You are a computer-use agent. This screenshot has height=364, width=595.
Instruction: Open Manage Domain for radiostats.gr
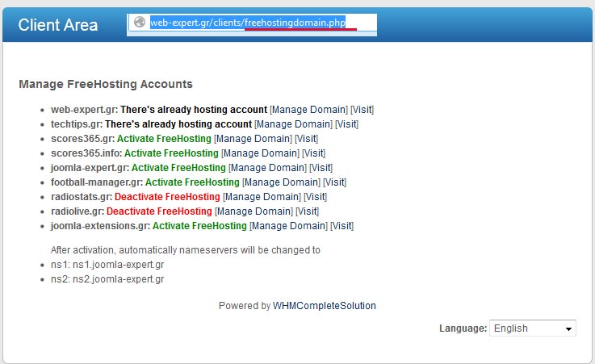[262, 197]
